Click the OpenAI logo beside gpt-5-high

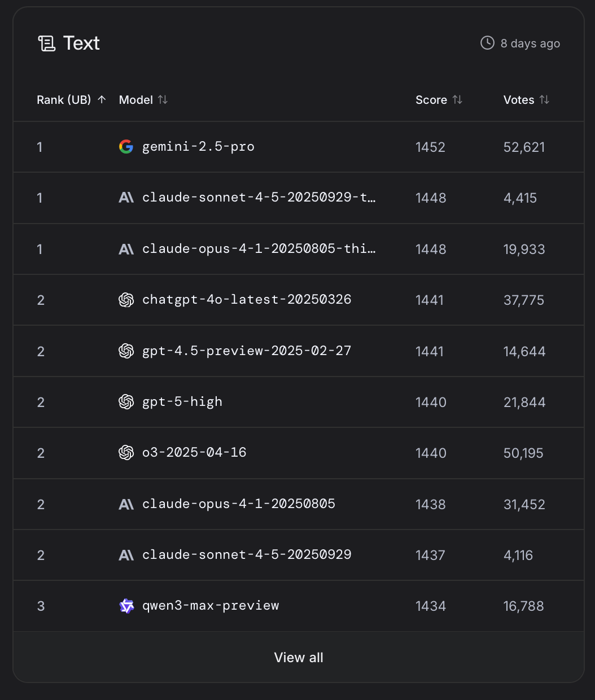pos(126,402)
